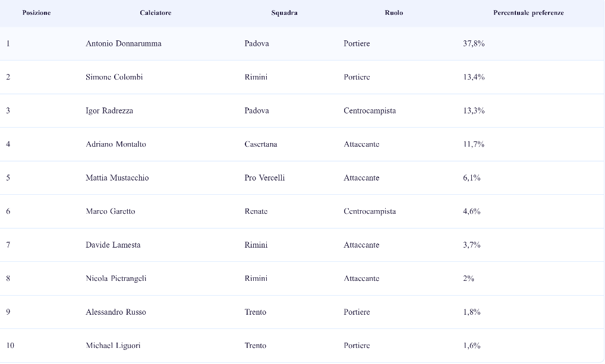Select the 37,8% percentage value
Screen dimensions: 605x364
474,43
